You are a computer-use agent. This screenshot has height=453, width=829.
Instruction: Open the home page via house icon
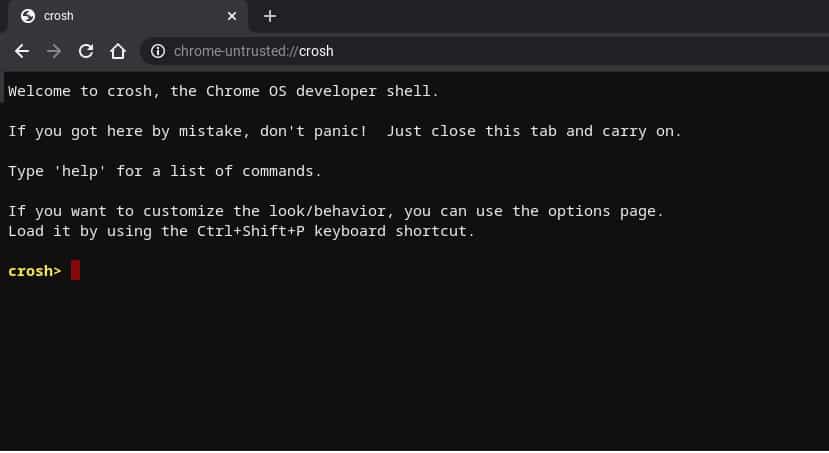click(x=118, y=51)
